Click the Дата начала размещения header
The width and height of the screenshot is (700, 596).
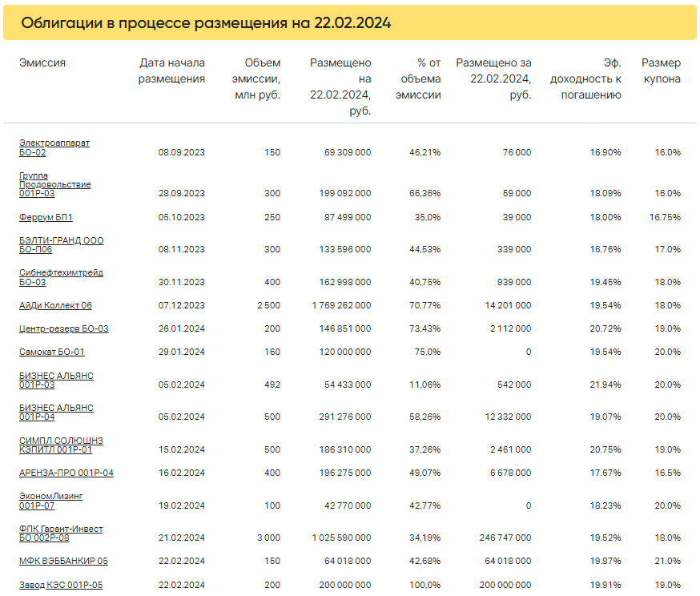(x=171, y=70)
